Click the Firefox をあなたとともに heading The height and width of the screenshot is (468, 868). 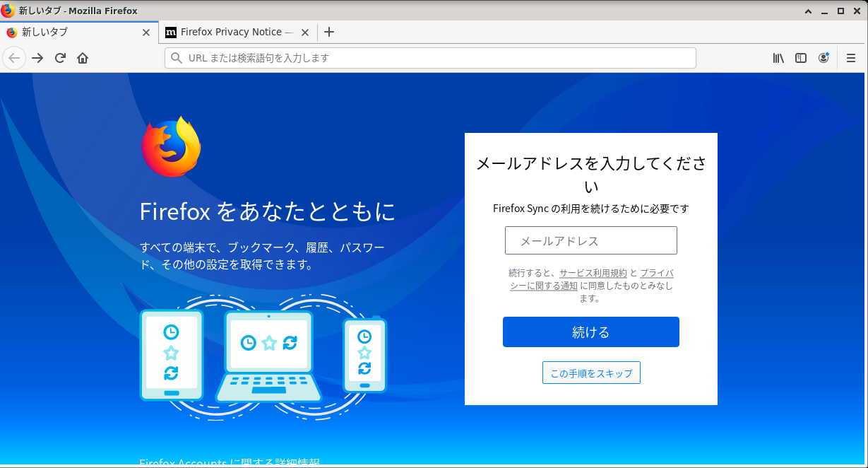[x=268, y=211]
